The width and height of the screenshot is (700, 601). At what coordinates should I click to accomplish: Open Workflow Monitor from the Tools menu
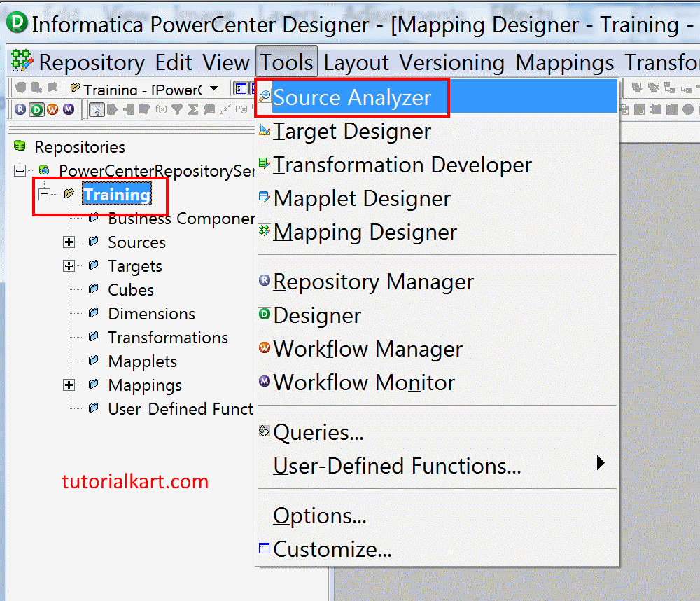point(437,382)
